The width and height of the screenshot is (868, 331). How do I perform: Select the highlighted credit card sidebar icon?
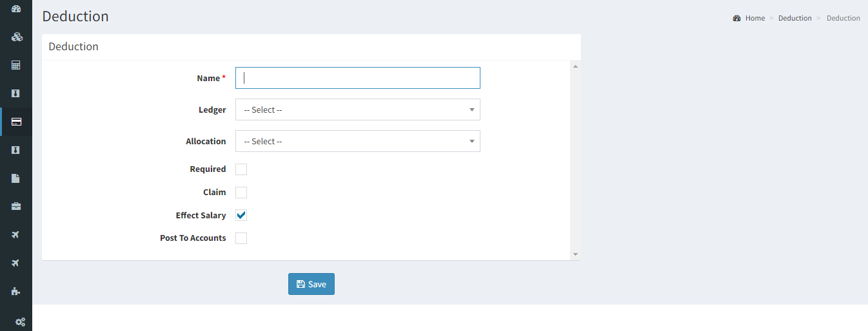17,122
